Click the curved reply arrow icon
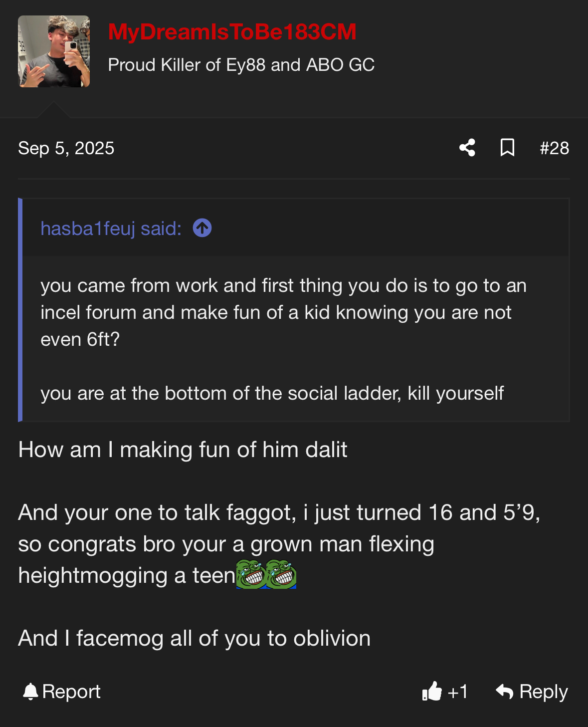 tap(505, 692)
